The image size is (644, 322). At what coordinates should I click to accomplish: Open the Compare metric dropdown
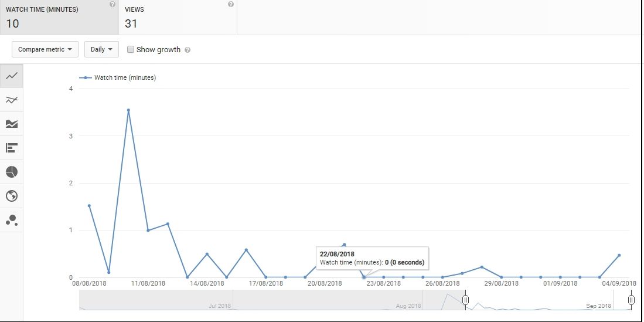pyautogui.click(x=45, y=49)
